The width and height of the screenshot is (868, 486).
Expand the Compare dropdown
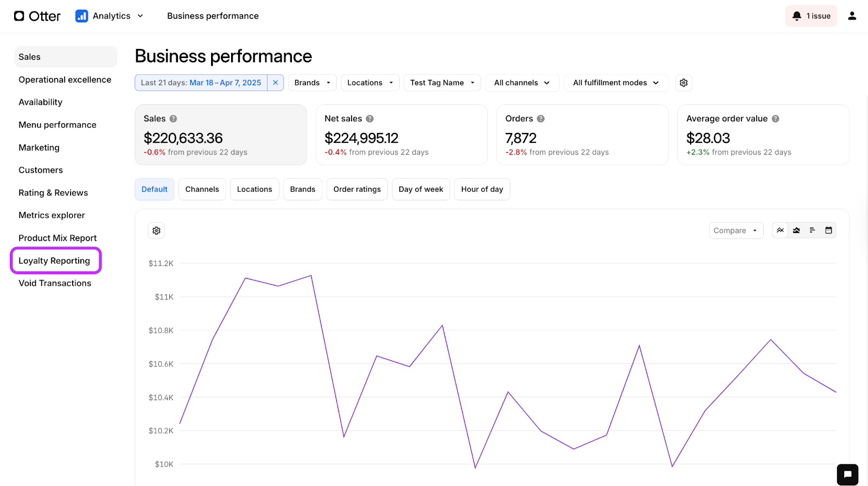[736, 231]
